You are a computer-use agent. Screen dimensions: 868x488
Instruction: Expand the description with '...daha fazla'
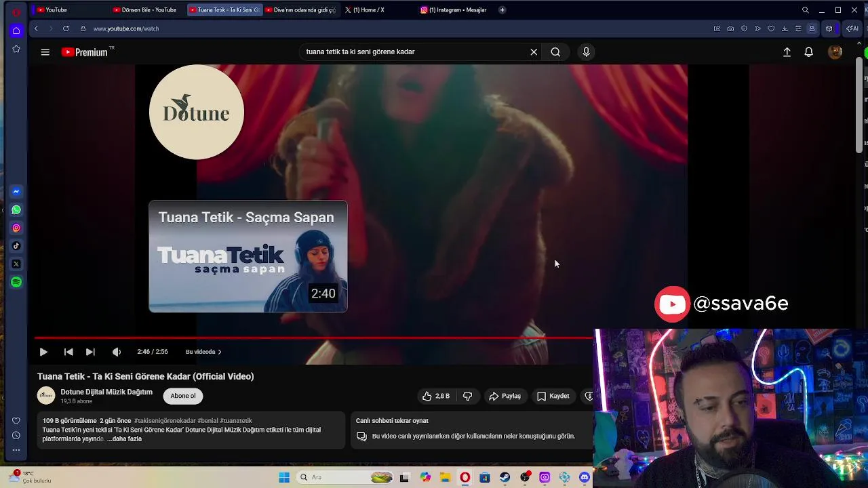124,439
